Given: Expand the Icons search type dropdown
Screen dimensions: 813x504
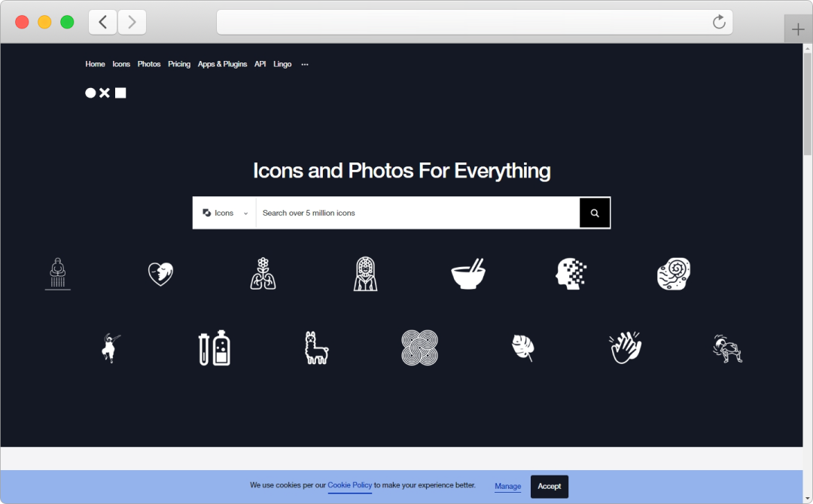Looking at the screenshot, I should coord(224,213).
